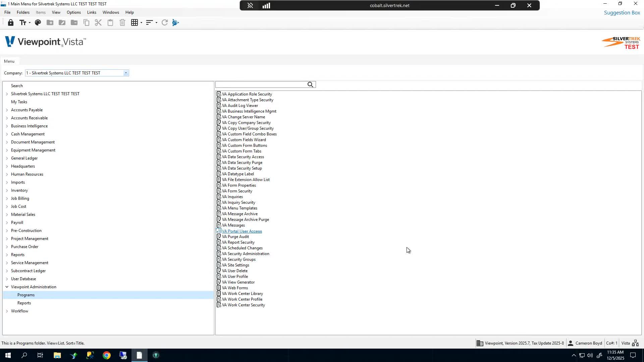644x362 pixels.
Task: Open the sort order dropdown arrow
Action: [156, 23]
